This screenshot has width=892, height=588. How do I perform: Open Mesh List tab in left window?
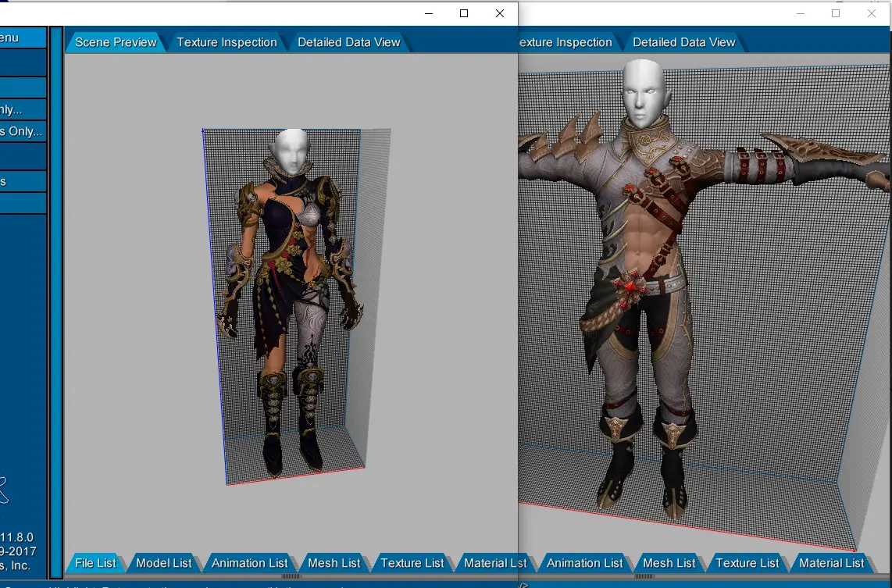point(334,563)
